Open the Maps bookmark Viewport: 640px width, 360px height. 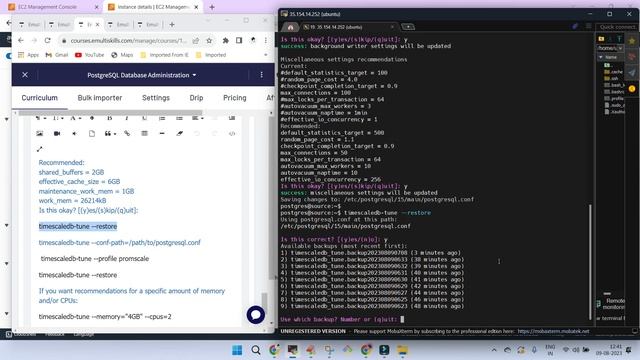pos(122,55)
